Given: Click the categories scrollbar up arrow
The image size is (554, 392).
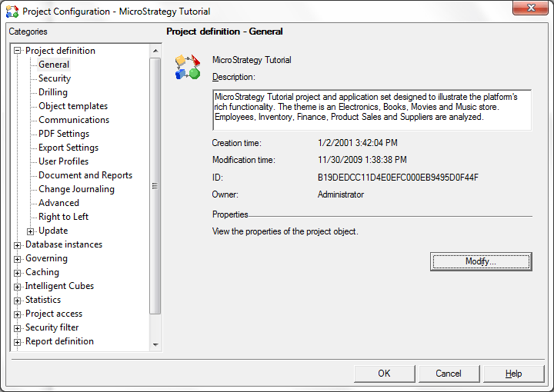Looking at the screenshot, I should click(155, 51).
